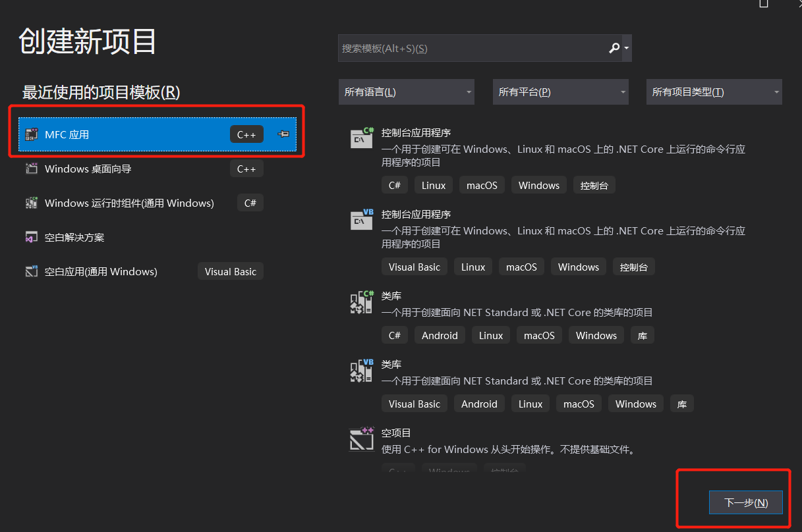The width and height of the screenshot is (802, 532).
Task: Click the 下一步(N) button
Action: (746, 502)
